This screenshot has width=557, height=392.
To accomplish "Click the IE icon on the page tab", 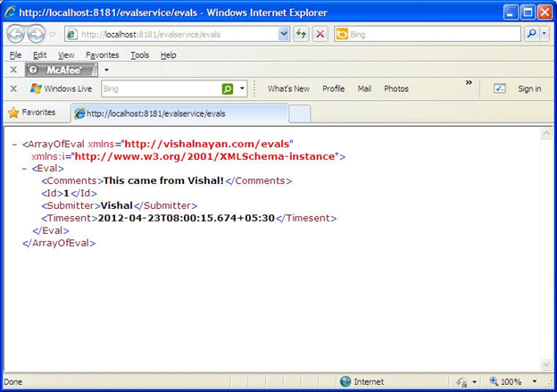I will pos(79,113).
